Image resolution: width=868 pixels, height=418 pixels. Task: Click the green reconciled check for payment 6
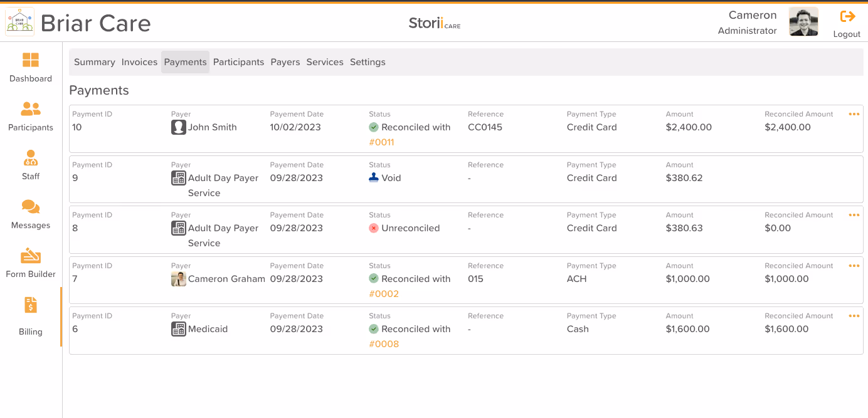(374, 329)
